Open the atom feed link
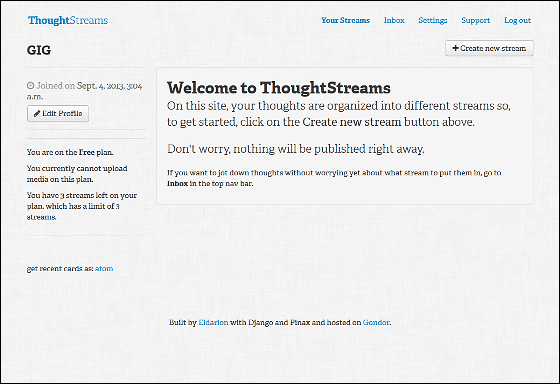560x384 pixels. (104, 269)
